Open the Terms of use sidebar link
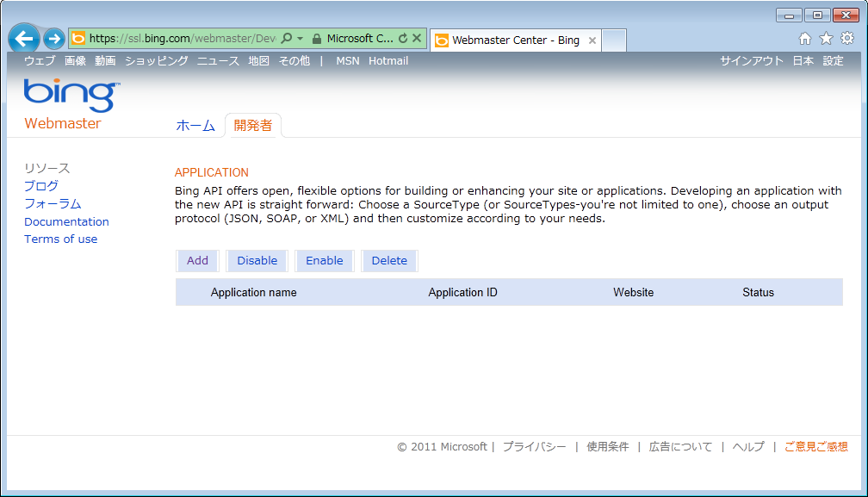This screenshot has width=868, height=497. pos(61,239)
